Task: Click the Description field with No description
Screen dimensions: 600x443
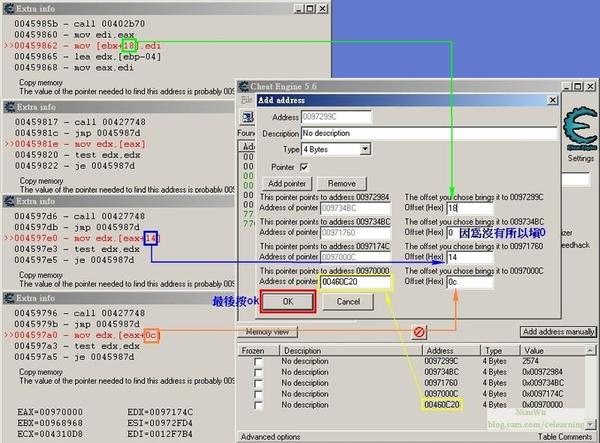Action: point(429,133)
